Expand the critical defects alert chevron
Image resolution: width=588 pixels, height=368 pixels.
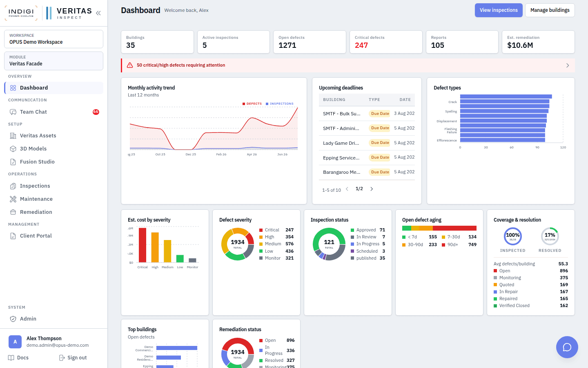[568, 65]
